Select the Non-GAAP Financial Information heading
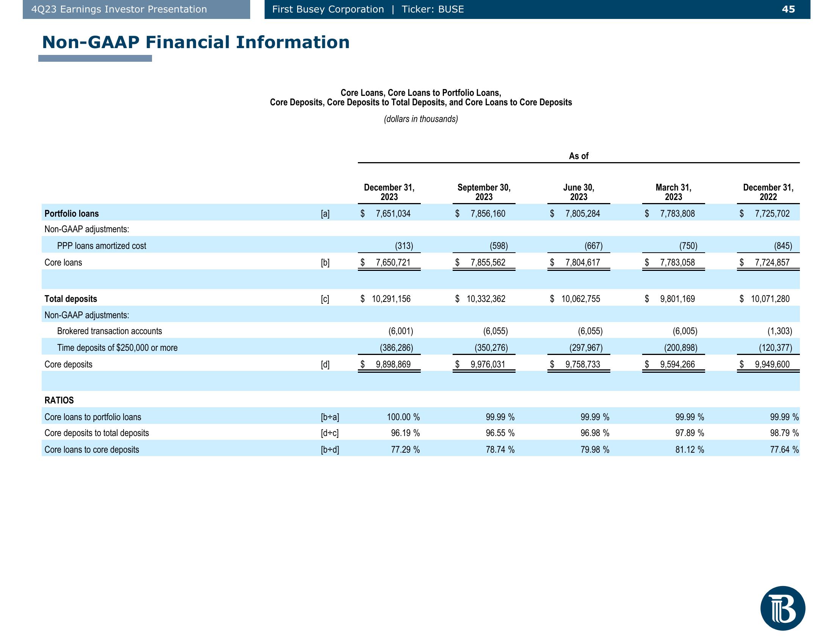The image size is (834, 644). pos(196,42)
